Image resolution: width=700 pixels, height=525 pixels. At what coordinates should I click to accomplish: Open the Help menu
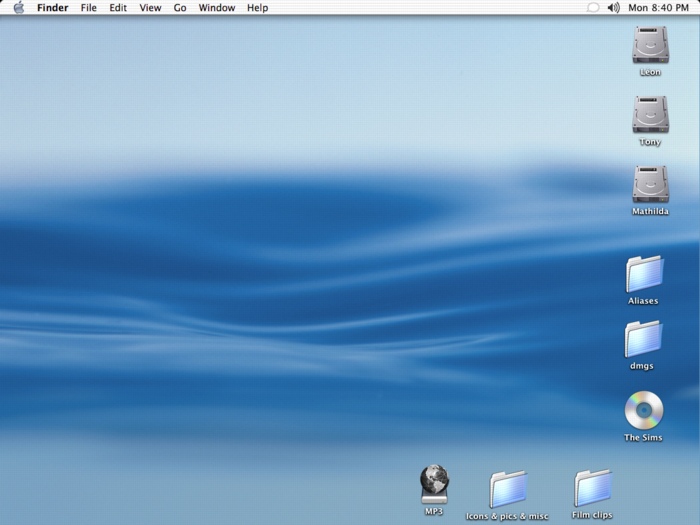point(257,8)
